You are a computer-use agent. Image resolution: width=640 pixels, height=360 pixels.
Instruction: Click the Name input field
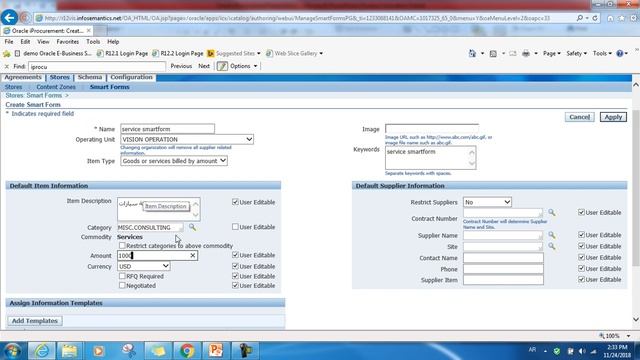[x=167, y=129]
